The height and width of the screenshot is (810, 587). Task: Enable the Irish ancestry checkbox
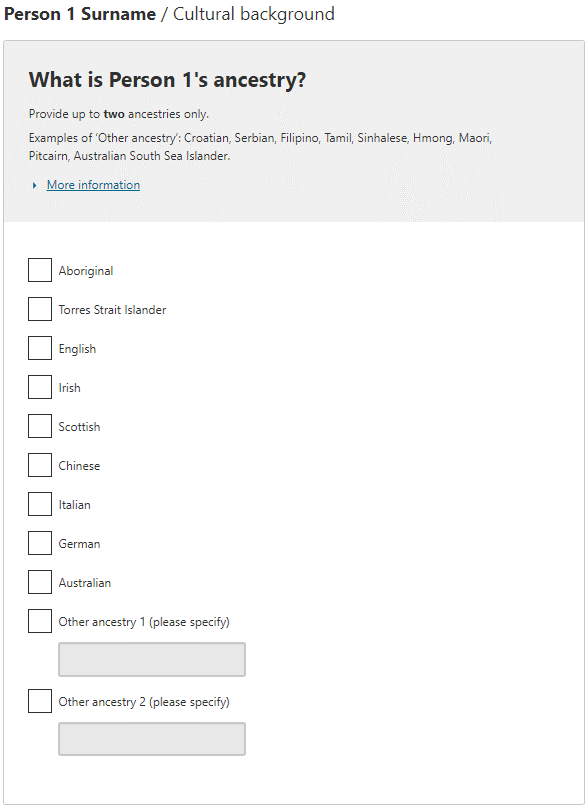click(x=39, y=387)
